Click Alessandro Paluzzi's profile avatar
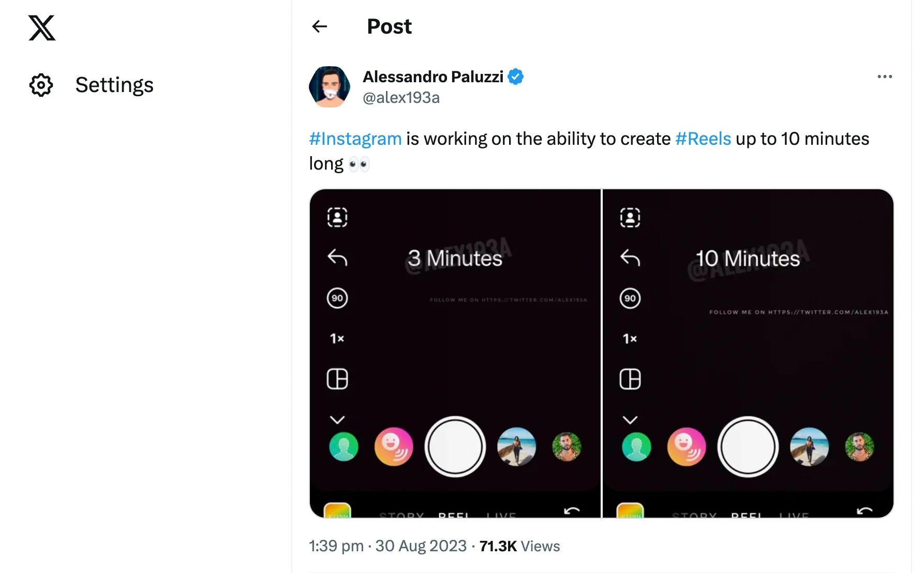The image size is (924, 573). 330,87
